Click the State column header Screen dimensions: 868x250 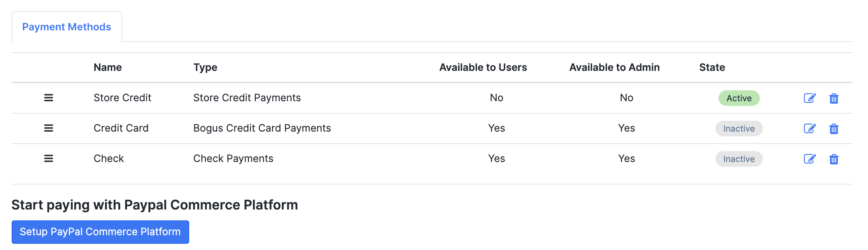tap(712, 67)
